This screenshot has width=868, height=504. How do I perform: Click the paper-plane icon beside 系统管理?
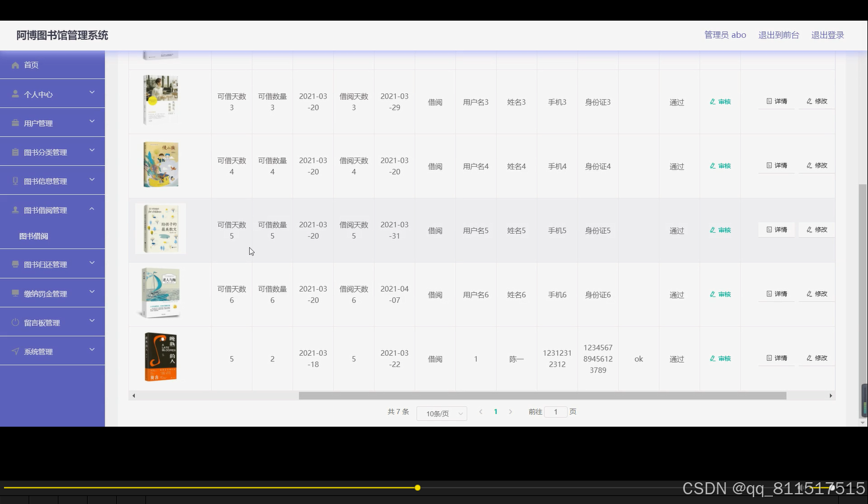click(x=15, y=351)
